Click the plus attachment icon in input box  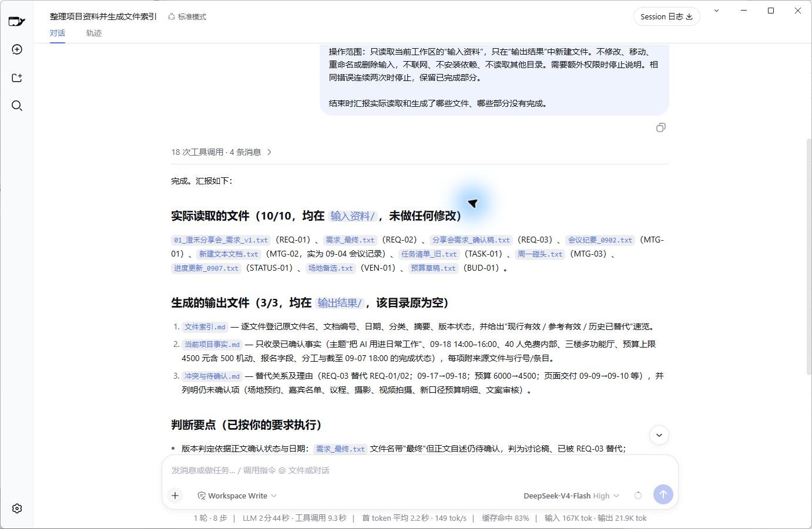[x=175, y=496]
